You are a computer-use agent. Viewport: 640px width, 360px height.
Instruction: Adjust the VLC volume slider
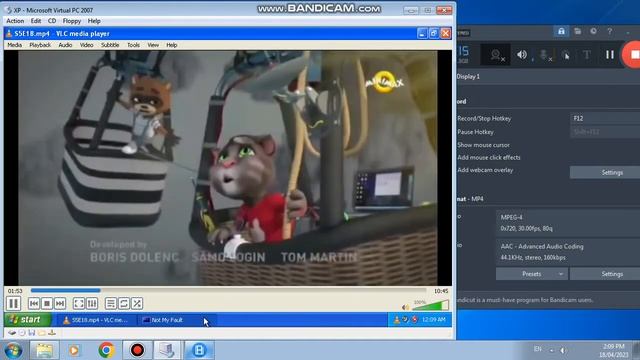tap(430, 305)
